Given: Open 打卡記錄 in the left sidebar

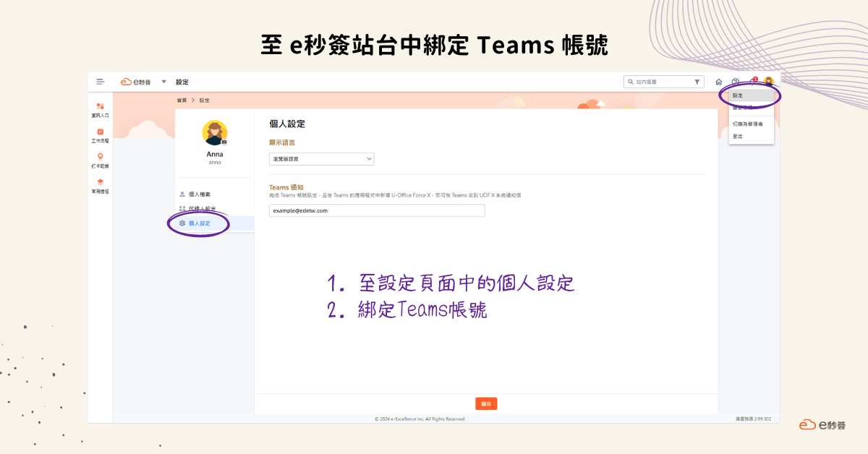Looking at the screenshot, I should click(x=101, y=160).
